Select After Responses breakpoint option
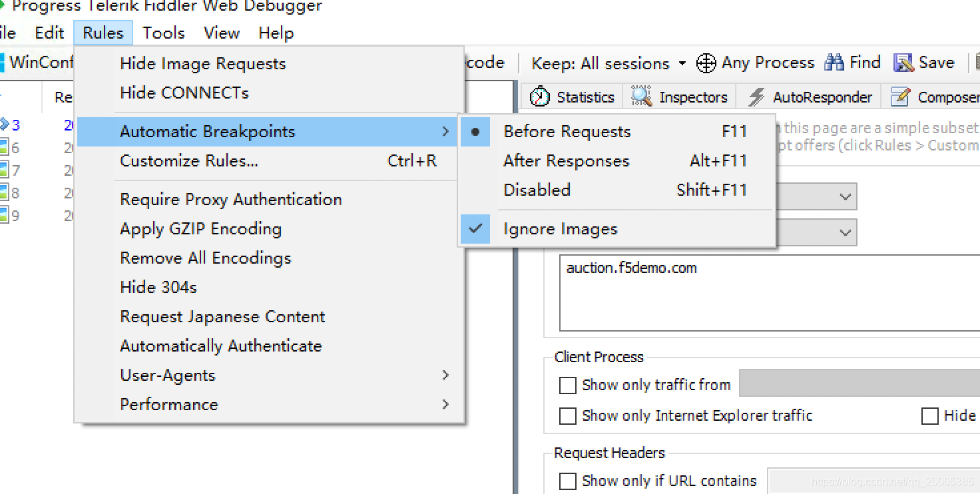980x494 pixels. tap(618, 161)
